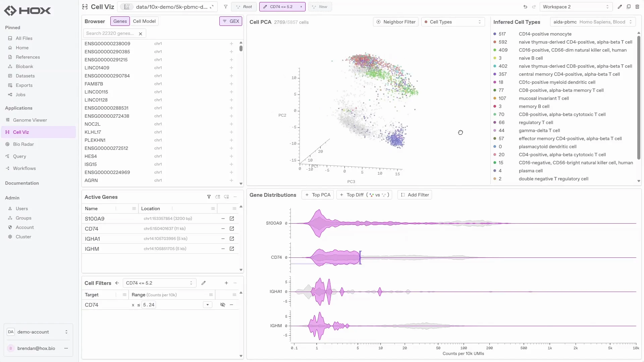Expand the demo-account switcher
The height and width of the screenshot is (362, 644).
pyautogui.click(x=38, y=332)
